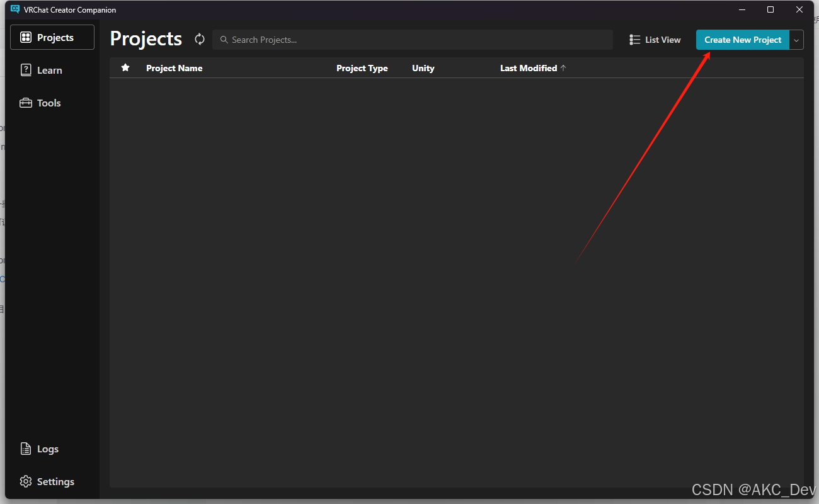Click the VRChat Creator Companion app icon
819x504 pixels.
(15, 9)
